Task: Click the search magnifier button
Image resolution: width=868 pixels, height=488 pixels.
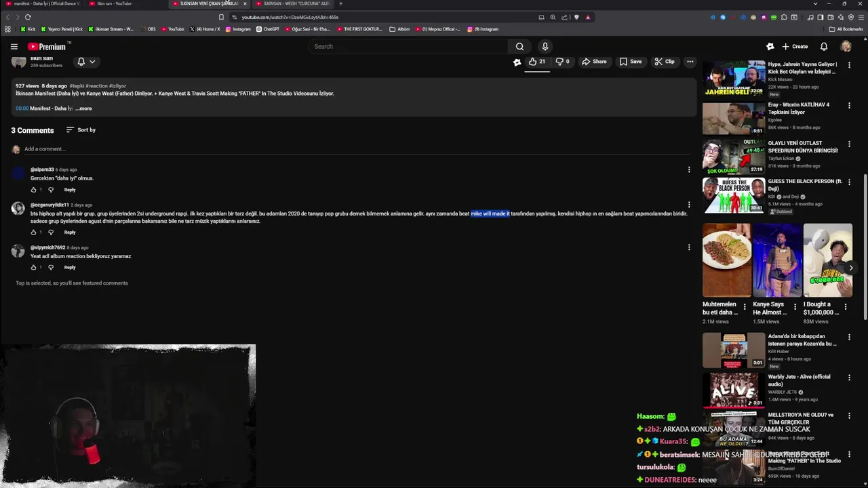Action: [x=519, y=47]
